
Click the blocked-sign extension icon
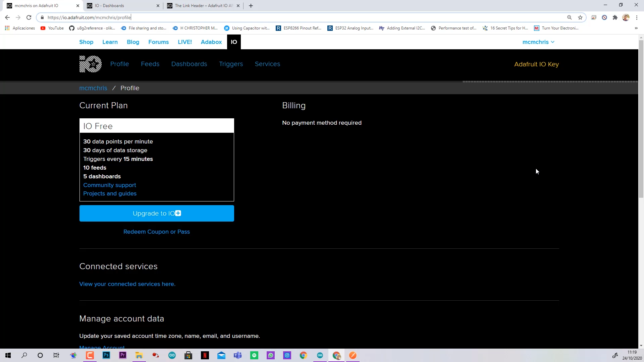[604, 17]
